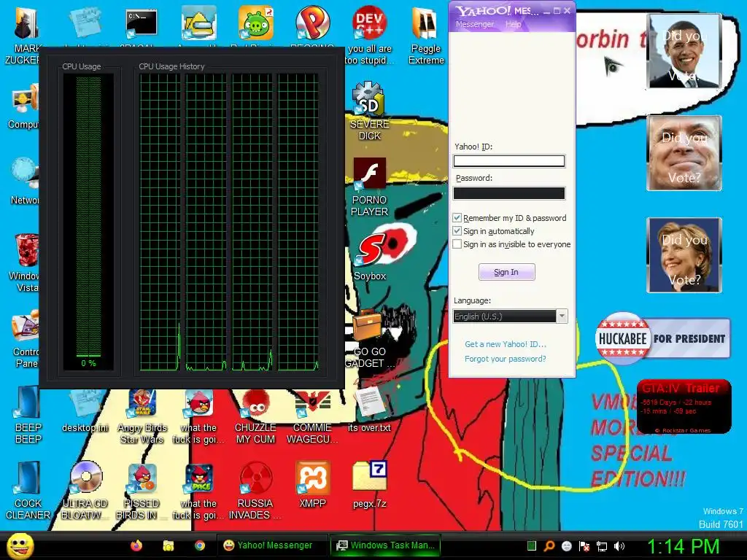The image size is (747, 560).
Task: Click the CPU Usage 0% meter
Action: [x=88, y=221]
